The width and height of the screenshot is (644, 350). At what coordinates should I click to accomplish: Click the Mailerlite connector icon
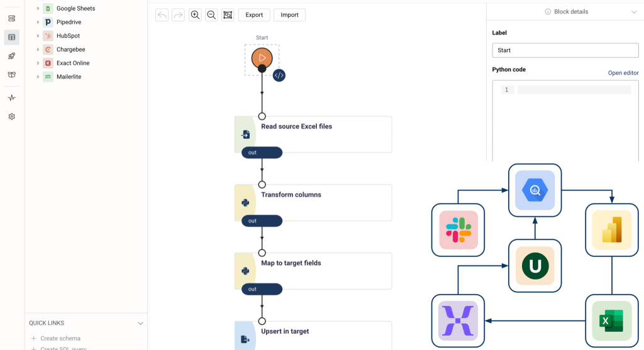48,77
